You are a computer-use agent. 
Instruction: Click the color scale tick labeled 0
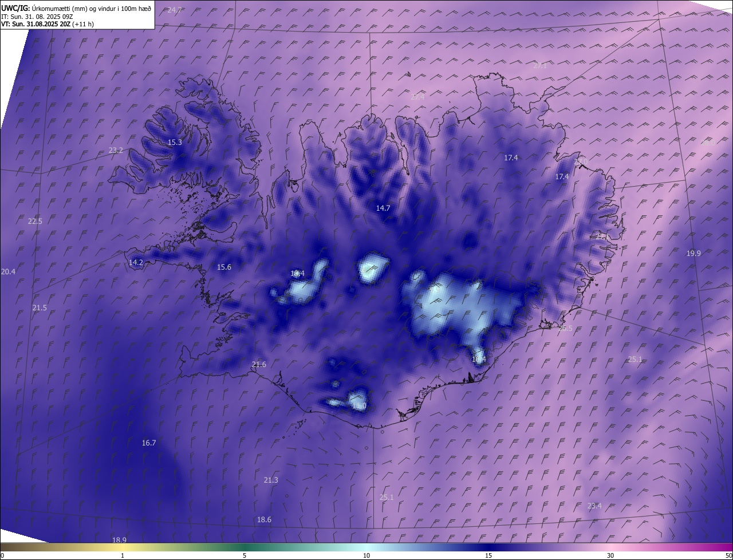pyautogui.click(x=2, y=555)
